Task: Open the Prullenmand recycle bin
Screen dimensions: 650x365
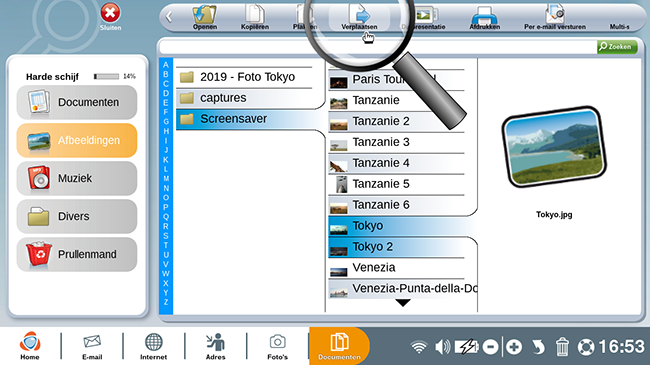Action: click(x=77, y=254)
